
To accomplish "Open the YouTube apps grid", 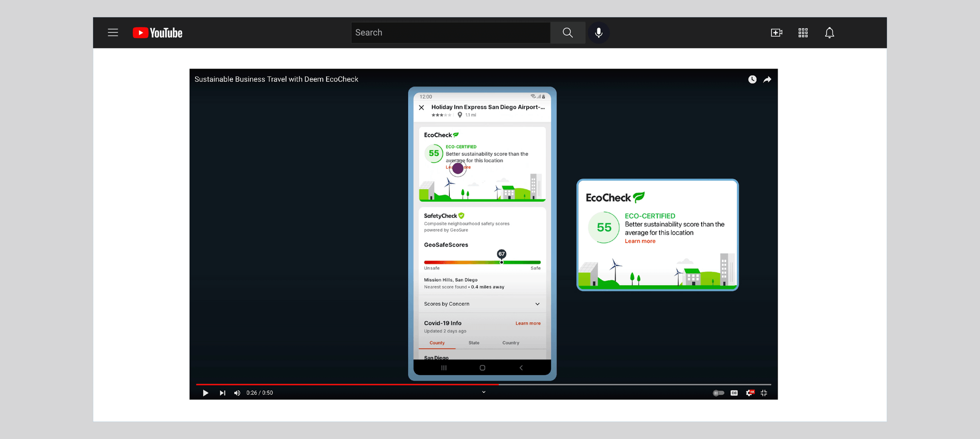I will tap(803, 33).
